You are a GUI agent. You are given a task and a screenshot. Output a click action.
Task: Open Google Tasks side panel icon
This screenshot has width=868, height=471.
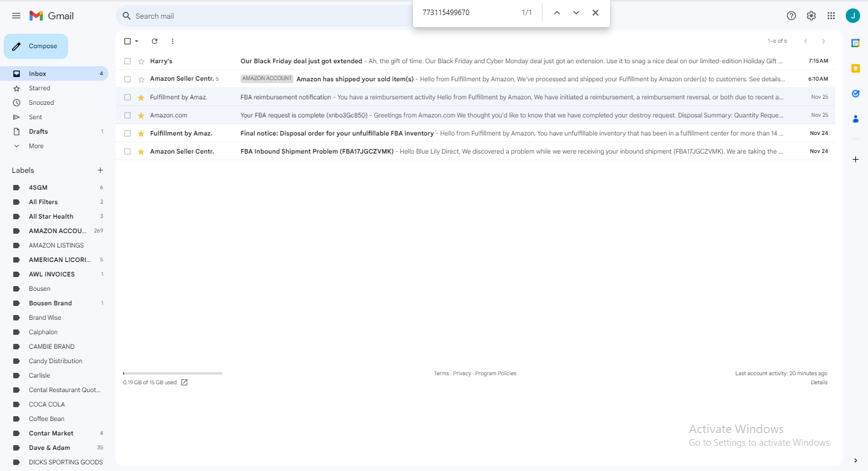pyautogui.click(x=855, y=93)
